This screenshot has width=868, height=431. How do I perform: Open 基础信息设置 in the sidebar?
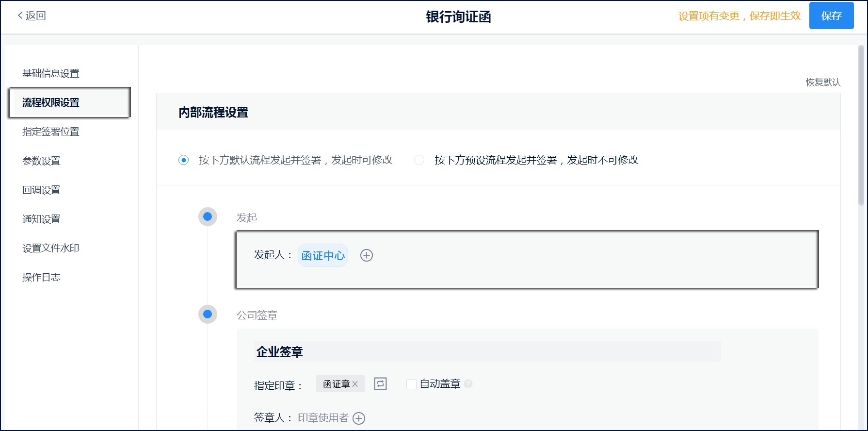(51, 73)
